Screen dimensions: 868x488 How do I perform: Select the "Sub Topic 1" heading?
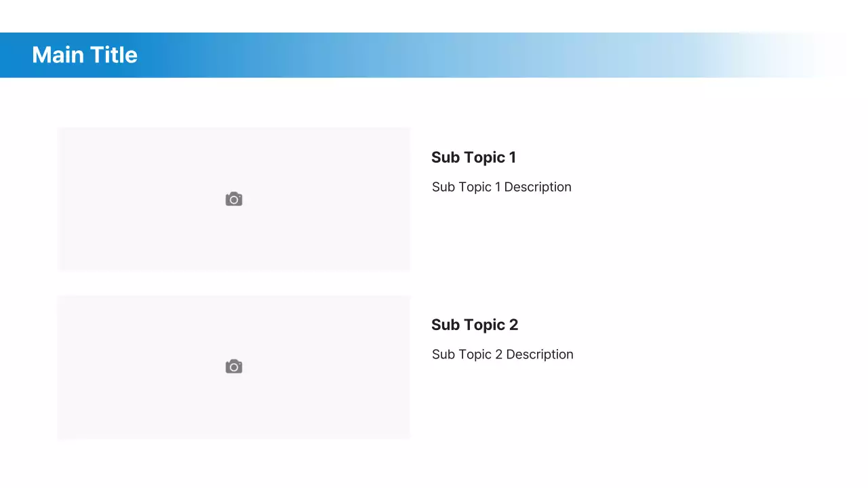[473, 157]
